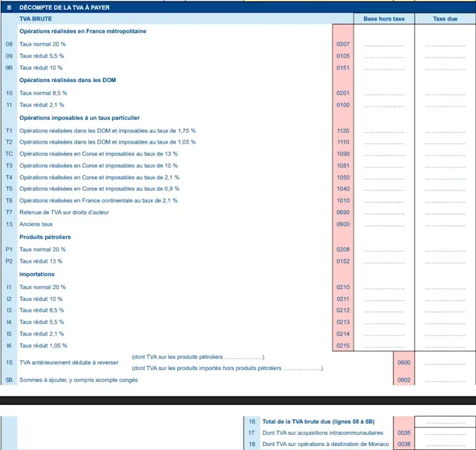Click Taxe due field for line T3 Corse 10 %

[x=445, y=166]
